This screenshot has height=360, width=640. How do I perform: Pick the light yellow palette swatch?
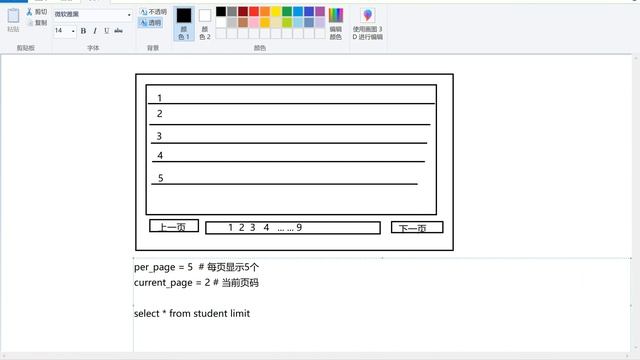tap(276, 22)
